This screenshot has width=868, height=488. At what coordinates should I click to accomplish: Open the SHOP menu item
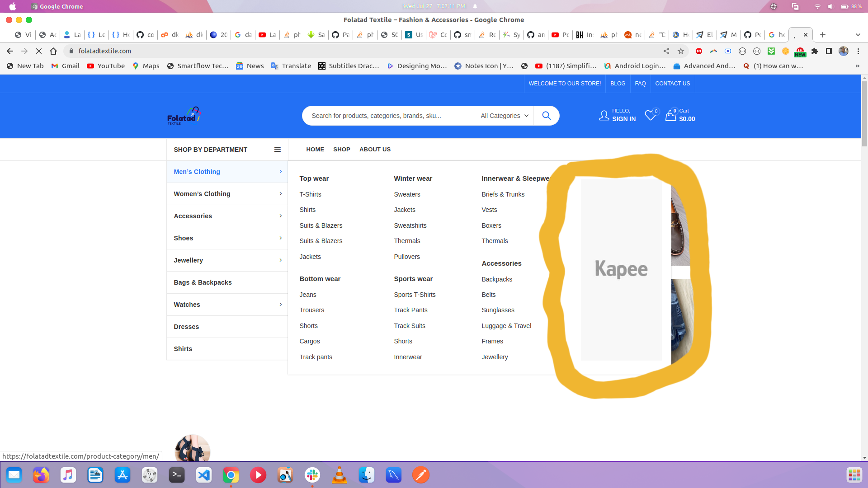tap(341, 150)
